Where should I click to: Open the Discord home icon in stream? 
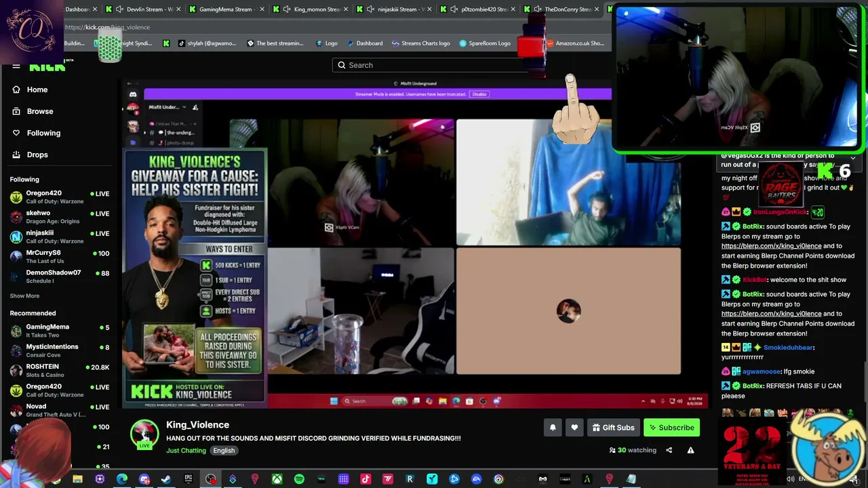(x=133, y=94)
